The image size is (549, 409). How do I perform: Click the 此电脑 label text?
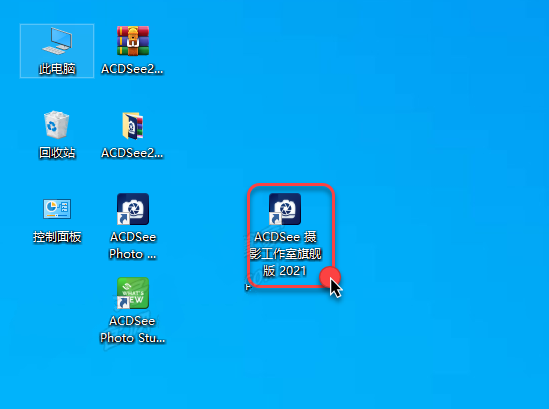coord(57,69)
